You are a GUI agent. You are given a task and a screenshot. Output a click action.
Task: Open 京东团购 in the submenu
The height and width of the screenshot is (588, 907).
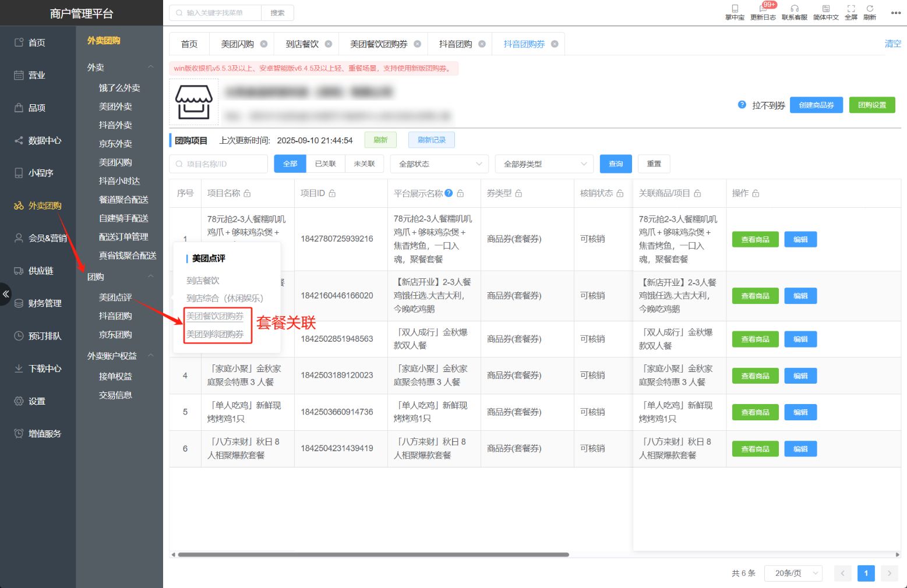pos(115,335)
